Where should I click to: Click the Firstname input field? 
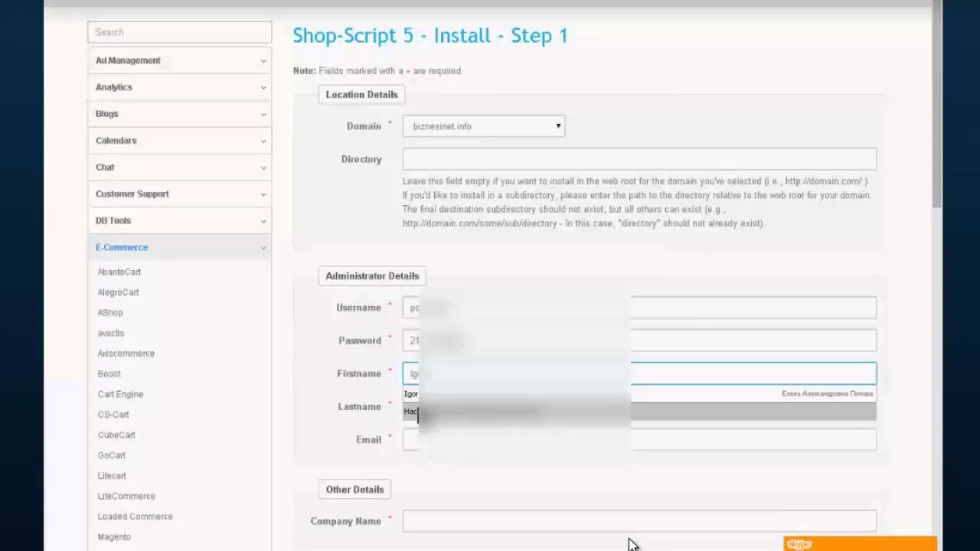(639, 373)
